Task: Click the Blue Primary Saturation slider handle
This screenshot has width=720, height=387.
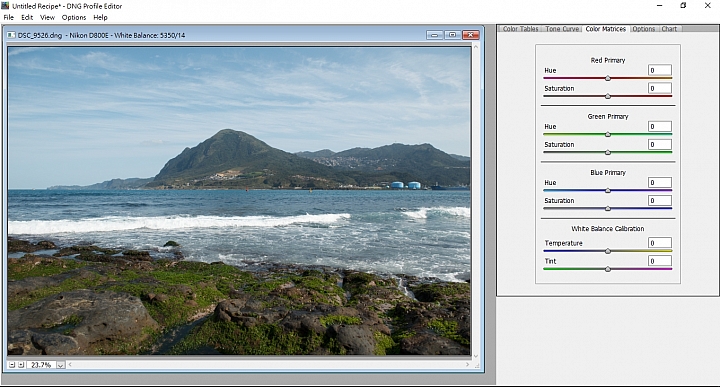Action: pos(608,208)
